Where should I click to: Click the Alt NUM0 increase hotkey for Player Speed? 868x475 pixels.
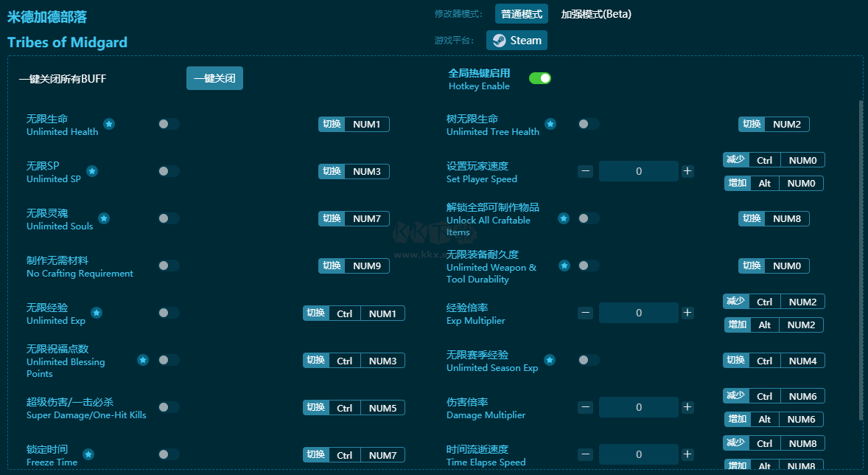(x=774, y=184)
